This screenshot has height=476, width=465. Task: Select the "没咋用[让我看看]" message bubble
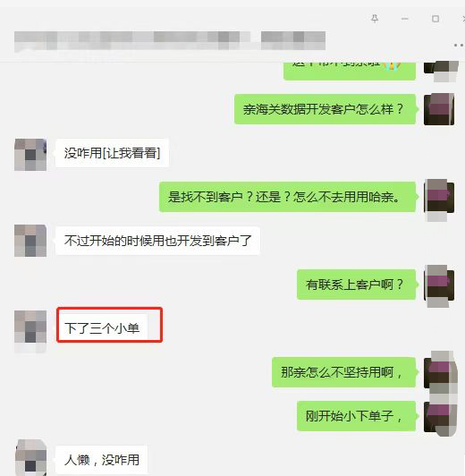pos(112,153)
